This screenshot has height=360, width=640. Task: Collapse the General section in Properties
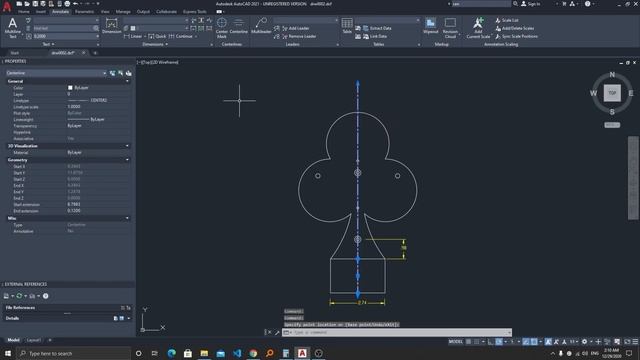pos(127,81)
